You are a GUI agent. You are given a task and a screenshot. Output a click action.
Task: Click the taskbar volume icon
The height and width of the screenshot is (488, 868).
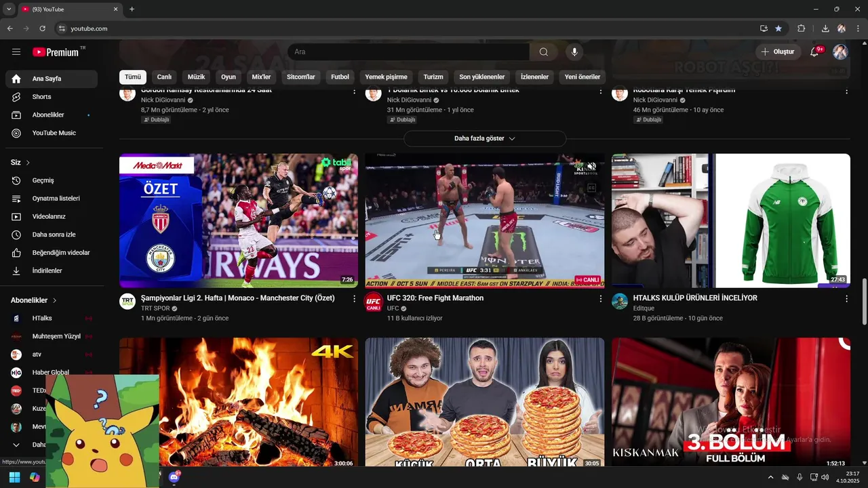pyautogui.click(x=825, y=477)
